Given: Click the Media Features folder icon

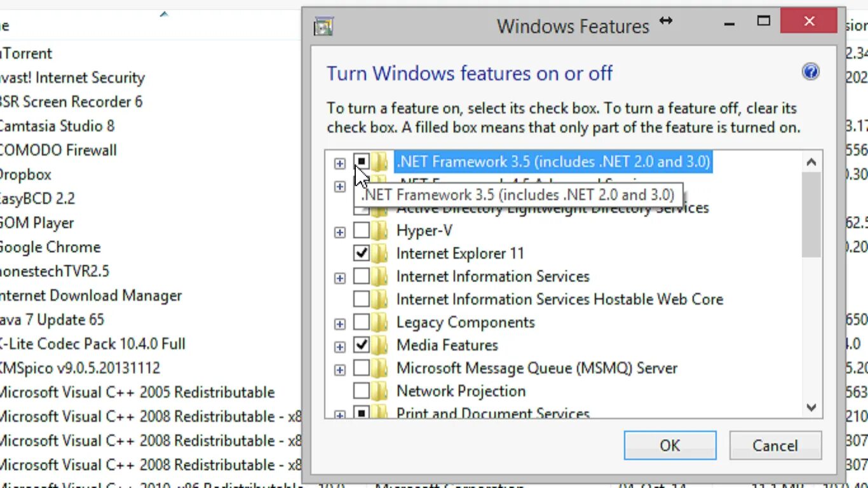Looking at the screenshot, I should [379, 345].
